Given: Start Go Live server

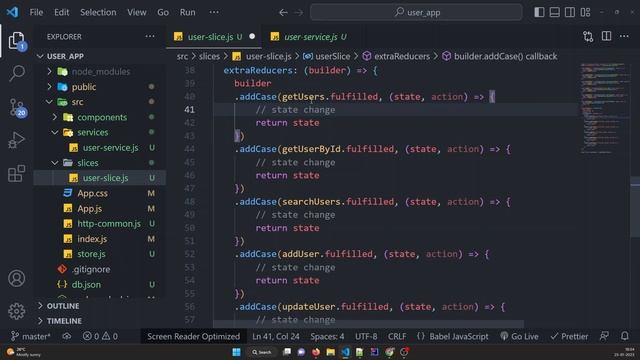Looking at the screenshot, I should (519, 336).
